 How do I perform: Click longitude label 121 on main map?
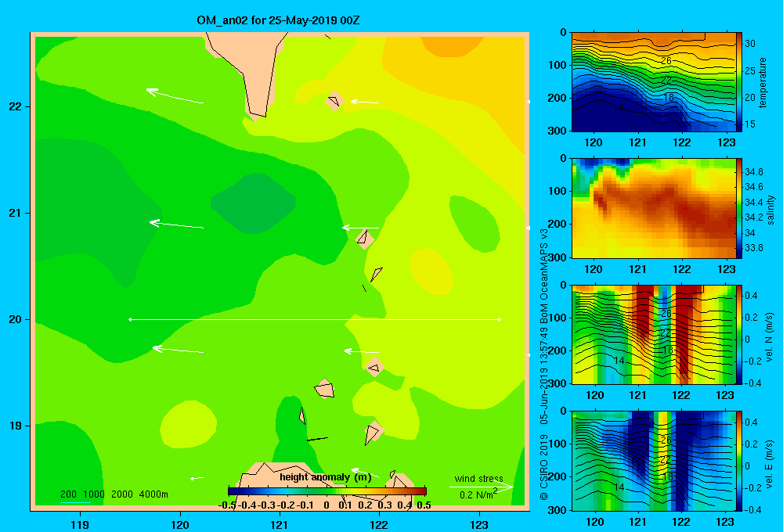pos(280,524)
